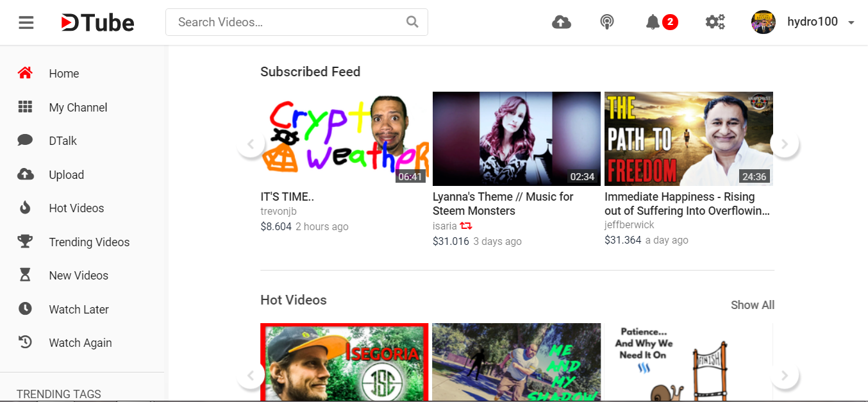Screen dimensions: 868x402
Task: Select Watch Again in the sidebar
Action: 82,342
